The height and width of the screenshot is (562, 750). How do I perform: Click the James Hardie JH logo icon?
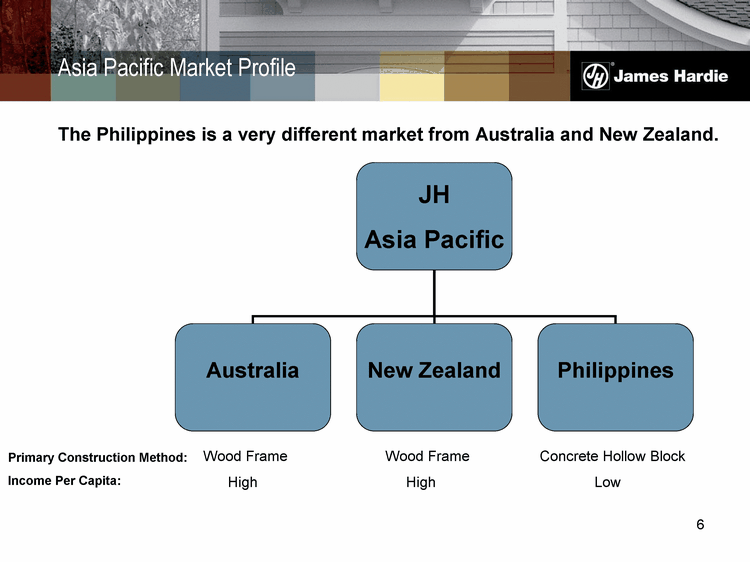click(596, 76)
